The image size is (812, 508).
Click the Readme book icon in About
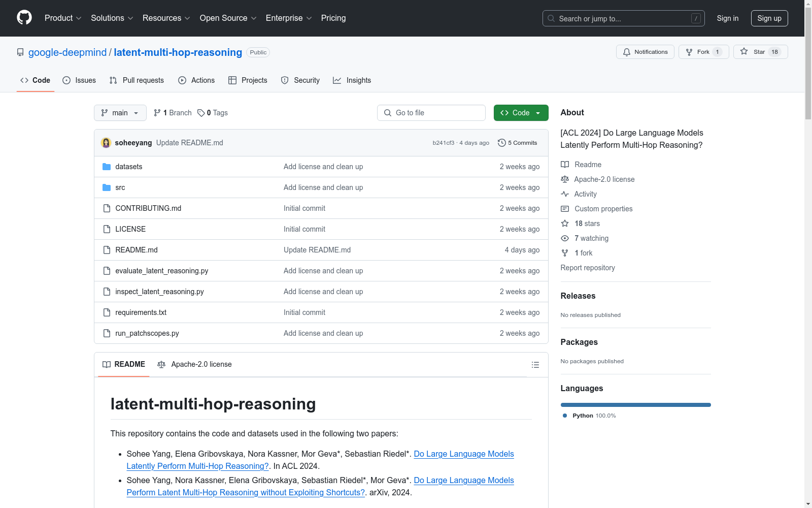[x=565, y=165]
